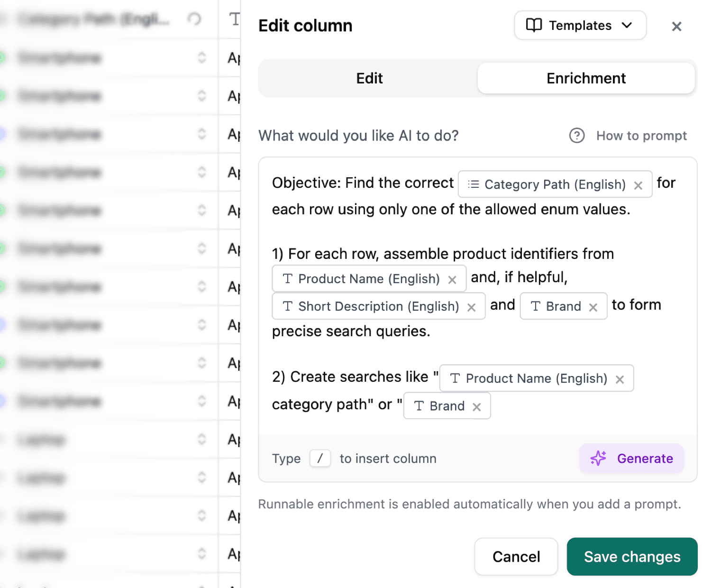Click the slash key badge for inserting columns
Image resolution: width=711 pixels, height=588 pixels.
point(320,459)
